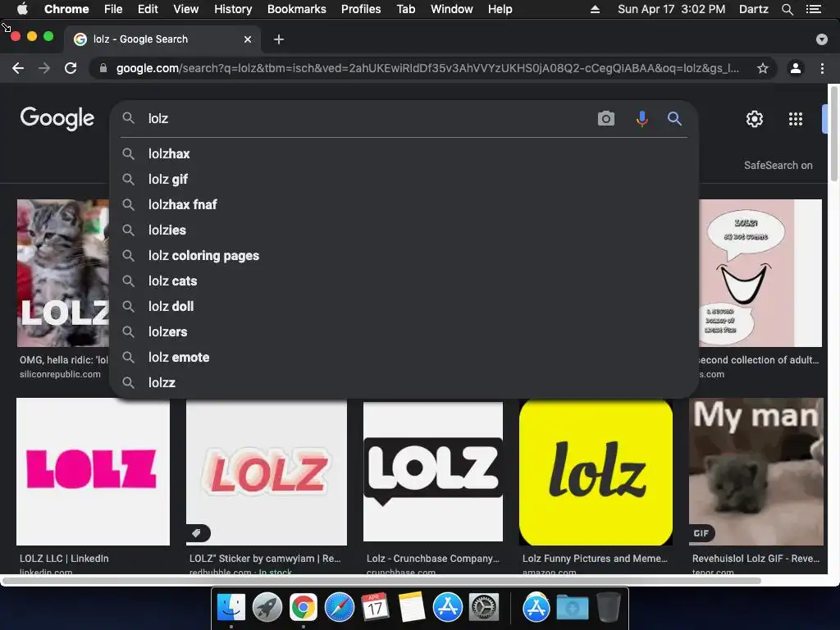Select the 'lolz gif' suggestion
Screen dimensions: 840x630
pos(404,179)
